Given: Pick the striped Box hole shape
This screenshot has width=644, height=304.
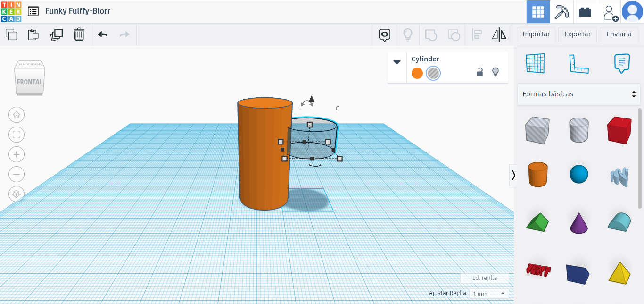Looking at the screenshot, I should [x=537, y=130].
